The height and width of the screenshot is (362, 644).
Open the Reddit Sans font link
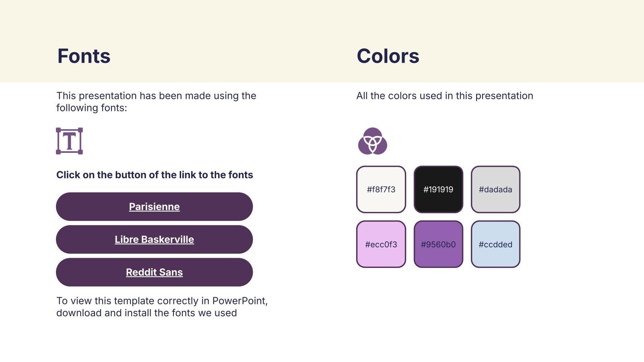tap(154, 272)
